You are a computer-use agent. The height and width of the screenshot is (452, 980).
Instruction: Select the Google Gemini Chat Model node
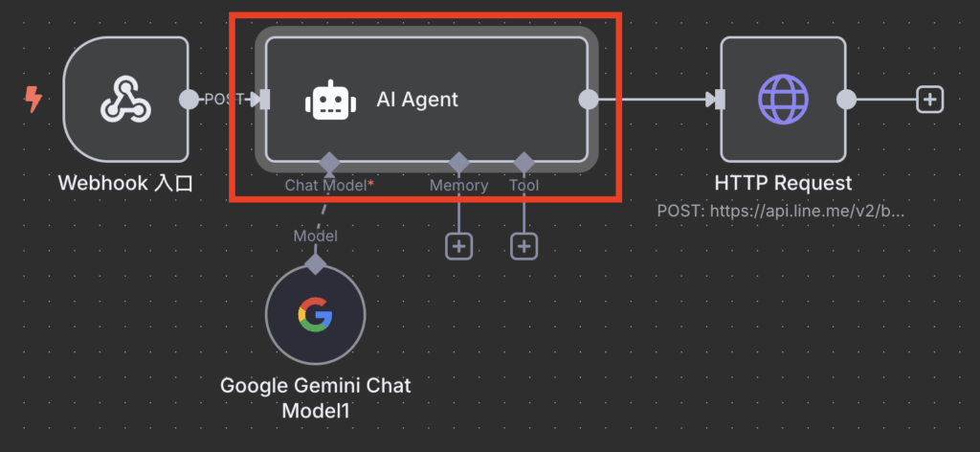coord(315,314)
